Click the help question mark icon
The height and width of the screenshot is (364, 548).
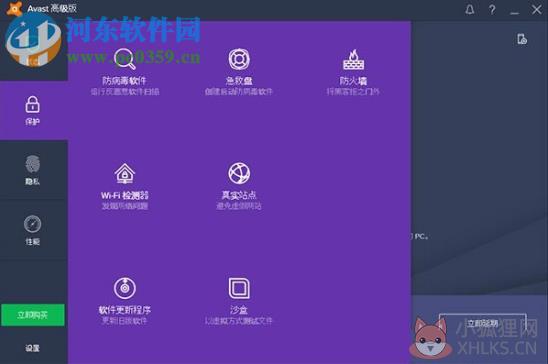click(492, 9)
